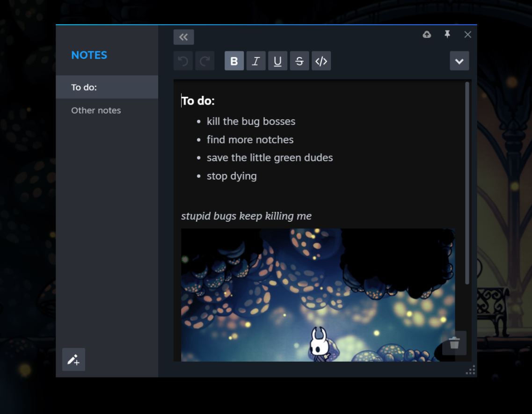Select the Bold formatting icon

coord(234,61)
